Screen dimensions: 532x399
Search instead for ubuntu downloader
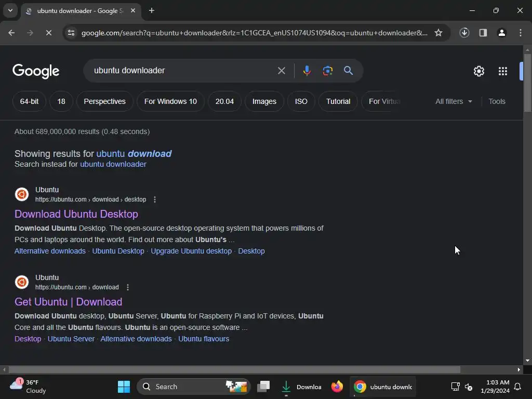[113, 164]
